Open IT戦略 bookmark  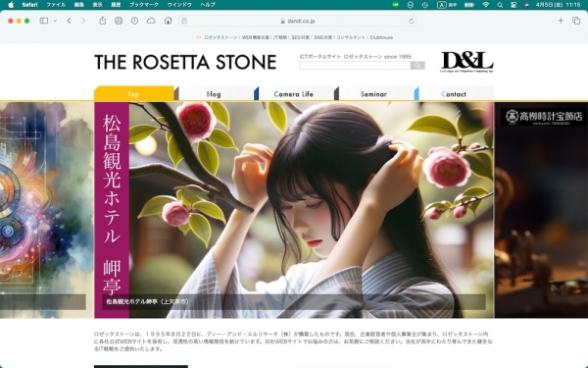(280, 37)
